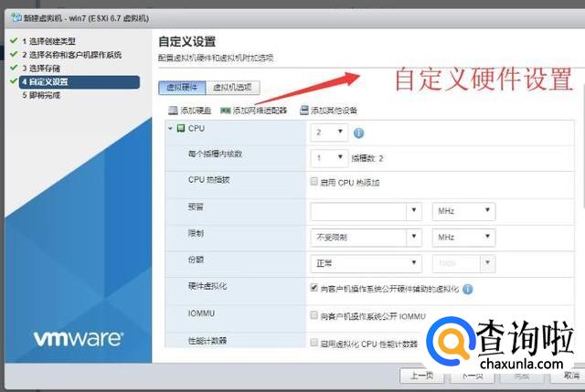585x392 pixels.
Task: Open the 份额 正常 dropdown
Action: click(366, 263)
